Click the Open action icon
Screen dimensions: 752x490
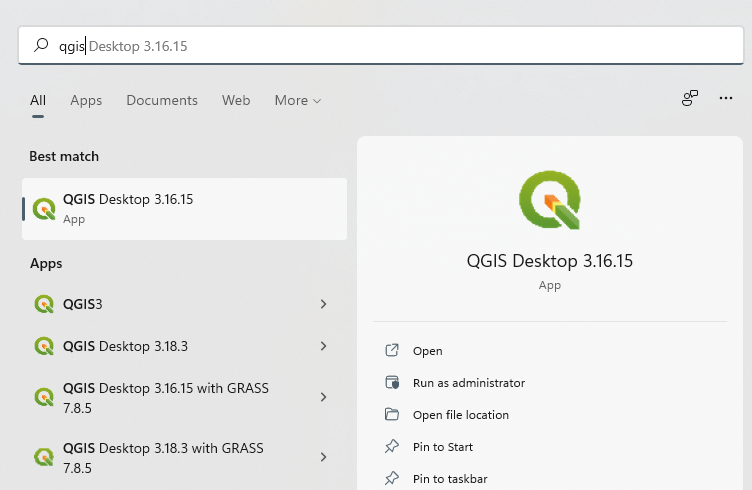(x=392, y=350)
